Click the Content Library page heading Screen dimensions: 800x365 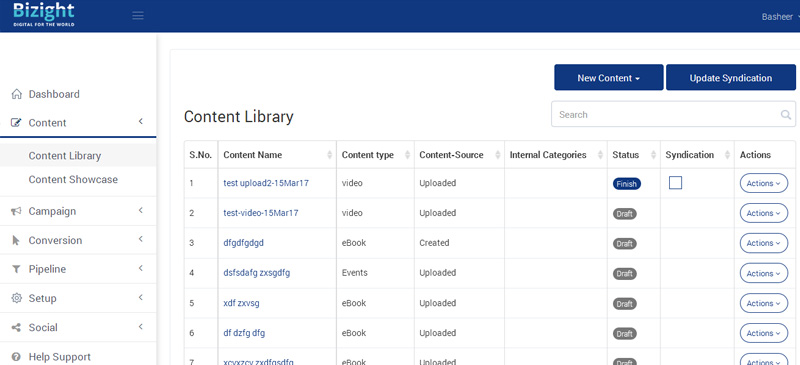[x=238, y=117]
